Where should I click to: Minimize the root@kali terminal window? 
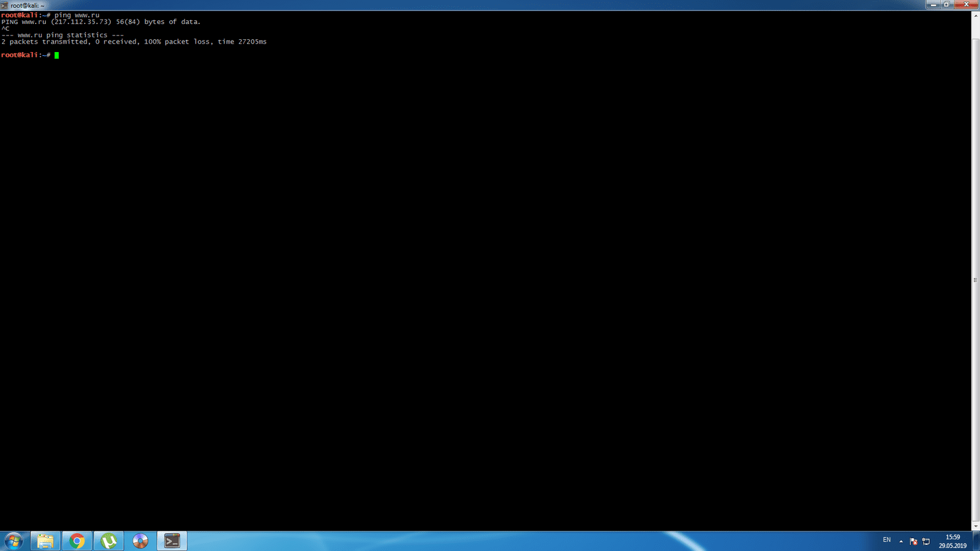pos(933,4)
